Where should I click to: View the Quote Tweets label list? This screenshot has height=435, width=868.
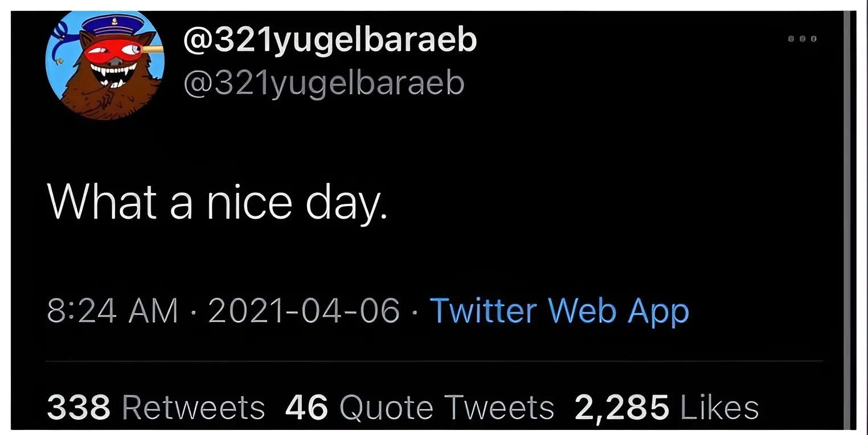(x=447, y=407)
